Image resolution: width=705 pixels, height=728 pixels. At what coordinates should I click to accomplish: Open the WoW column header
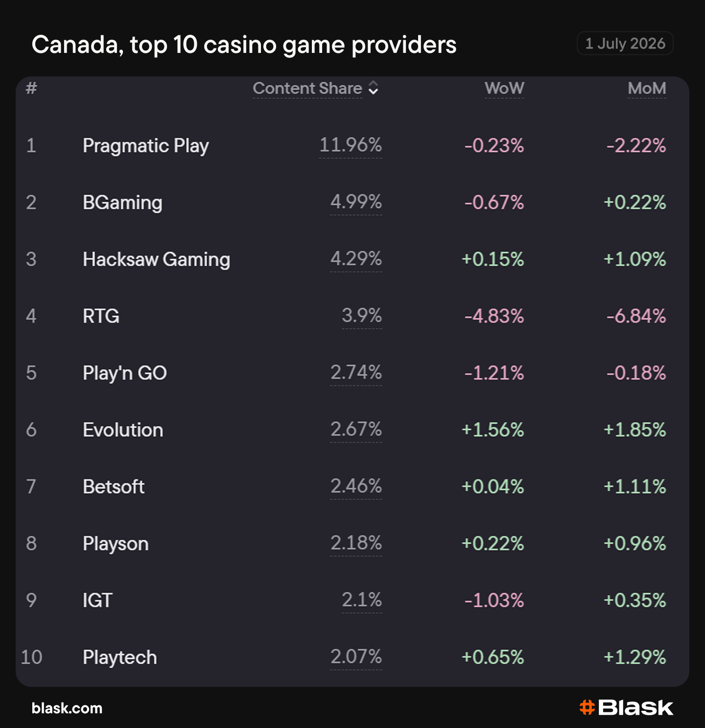pyautogui.click(x=504, y=88)
